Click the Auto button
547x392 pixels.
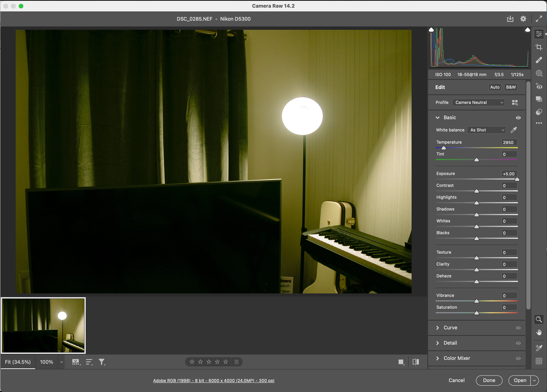pos(495,87)
